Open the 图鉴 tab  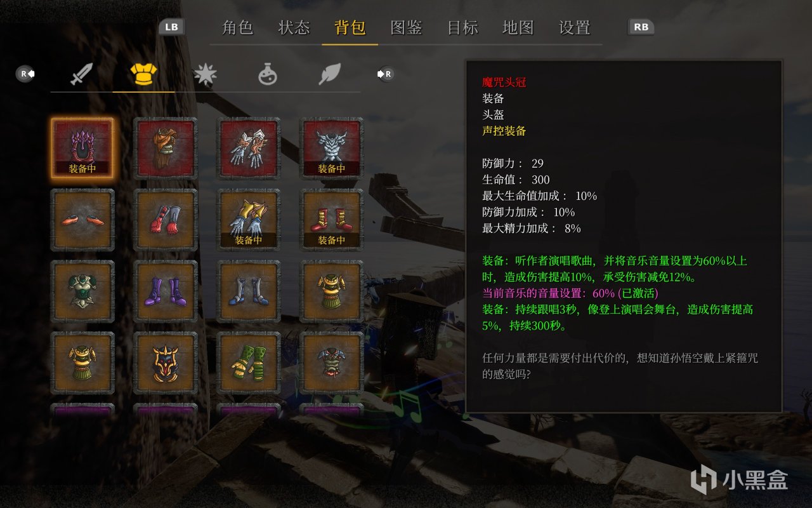(406, 27)
